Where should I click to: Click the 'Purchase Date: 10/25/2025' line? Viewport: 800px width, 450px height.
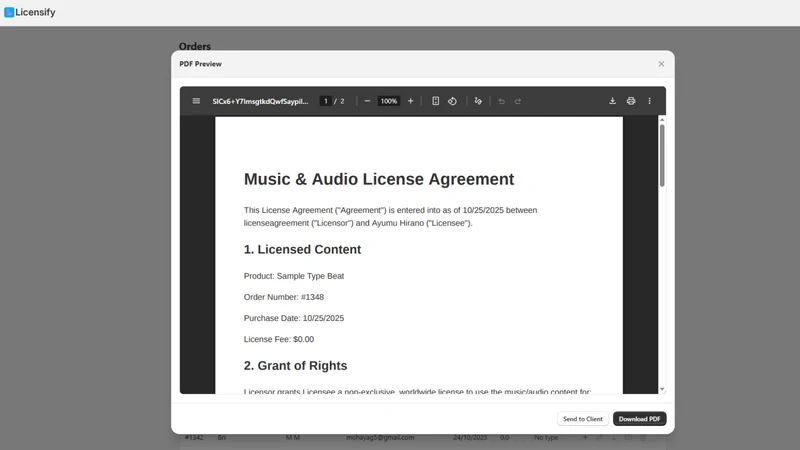click(x=294, y=318)
